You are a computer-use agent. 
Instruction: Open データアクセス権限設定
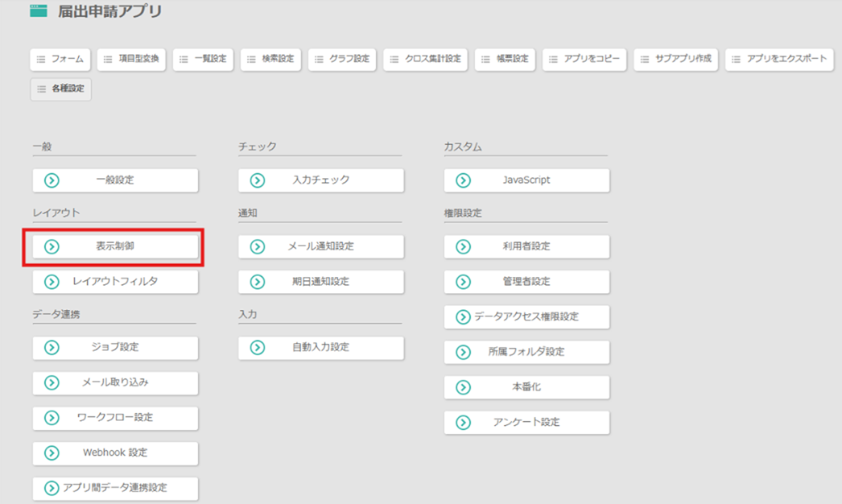(x=526, y=316)
